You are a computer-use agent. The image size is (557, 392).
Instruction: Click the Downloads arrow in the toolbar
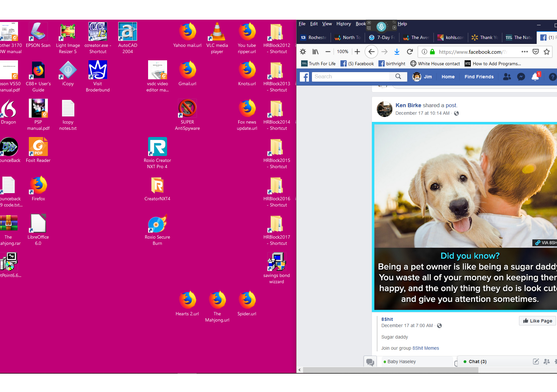(x=397, y=51)
